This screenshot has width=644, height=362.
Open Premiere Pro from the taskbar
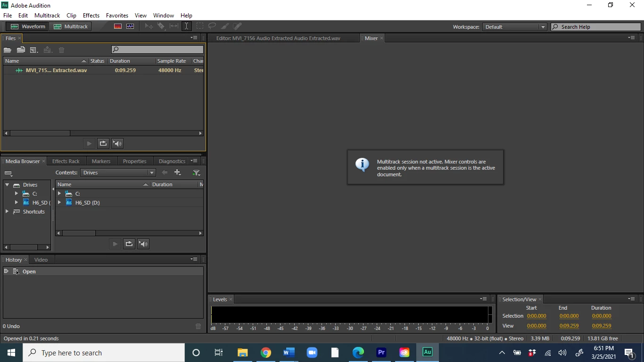pyautogui.click(x=381, y=353)
